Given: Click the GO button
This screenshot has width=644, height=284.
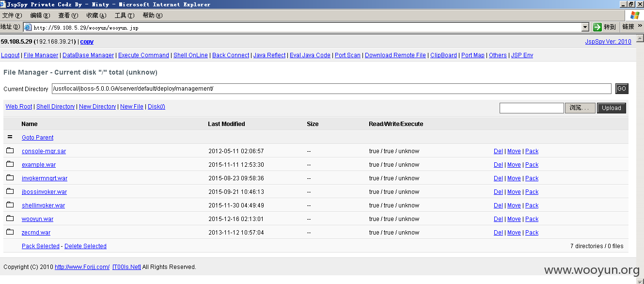Looking at the screenshot, I should pyautogui.click(x=622, y=89).
